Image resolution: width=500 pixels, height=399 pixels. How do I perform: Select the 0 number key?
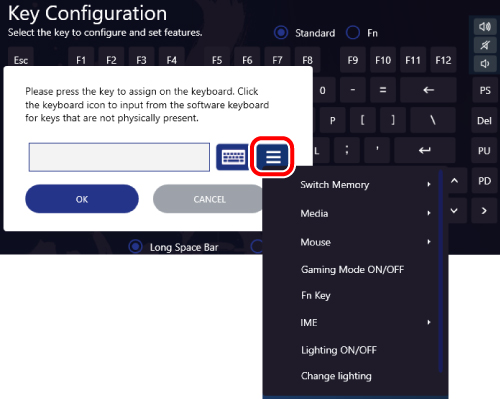pyautogui.click(x=323, y=90)
